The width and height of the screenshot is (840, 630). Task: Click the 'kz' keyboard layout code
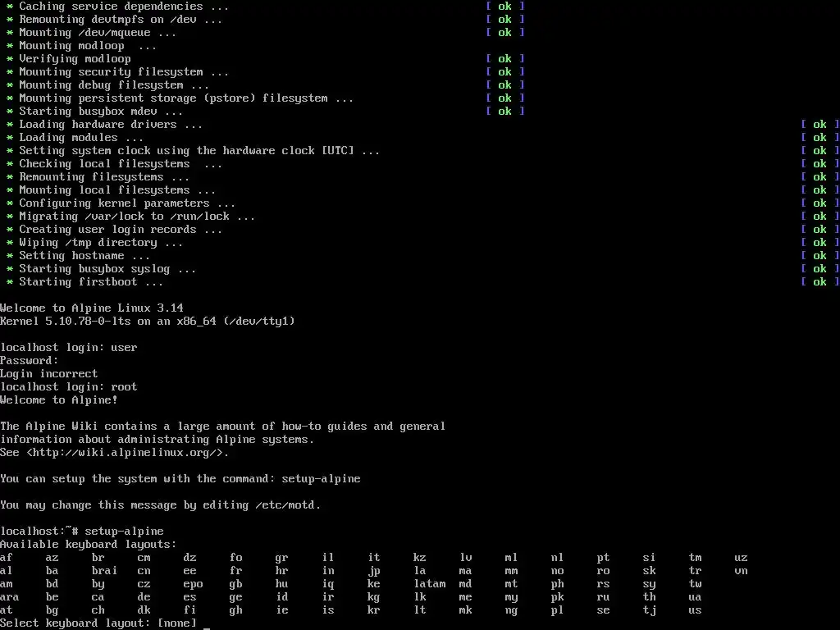point(419,558)
